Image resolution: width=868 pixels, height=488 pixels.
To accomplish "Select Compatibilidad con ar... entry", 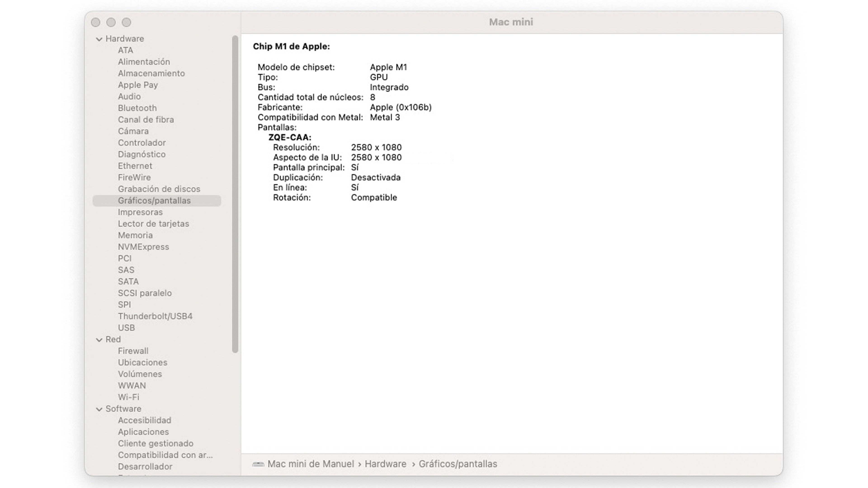I will pyautogui.click(x=165, y=455).
